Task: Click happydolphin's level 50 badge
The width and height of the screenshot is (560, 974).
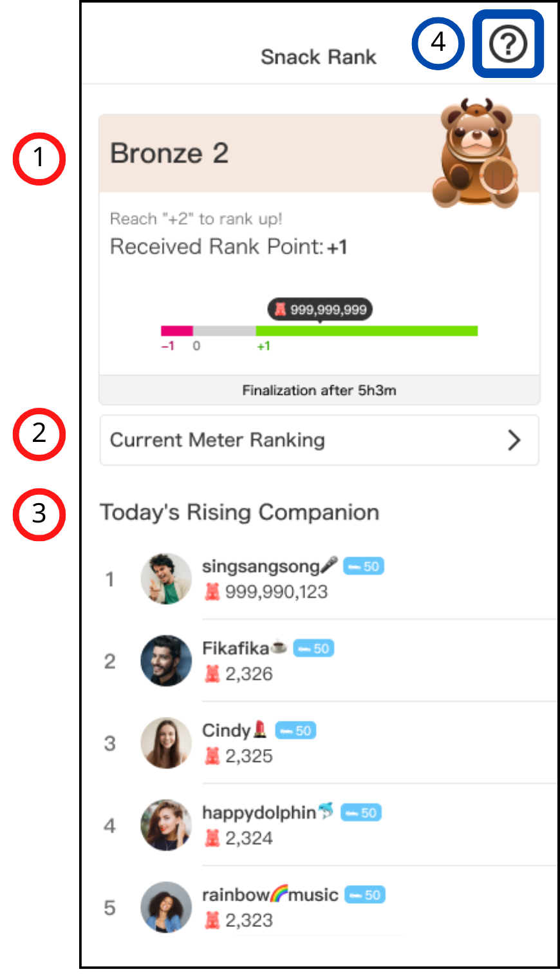Action: pyautogui.click(x=361, y=813)
